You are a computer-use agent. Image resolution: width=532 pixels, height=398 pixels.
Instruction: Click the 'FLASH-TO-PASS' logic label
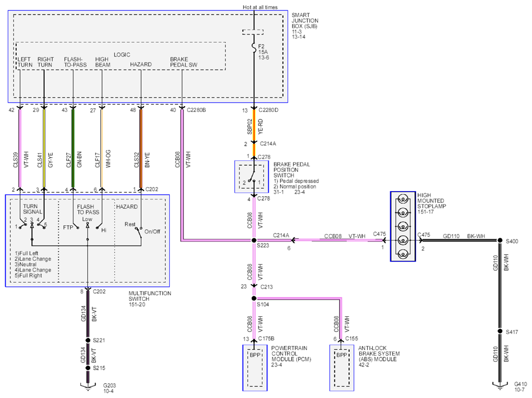[x=75, y=62]
